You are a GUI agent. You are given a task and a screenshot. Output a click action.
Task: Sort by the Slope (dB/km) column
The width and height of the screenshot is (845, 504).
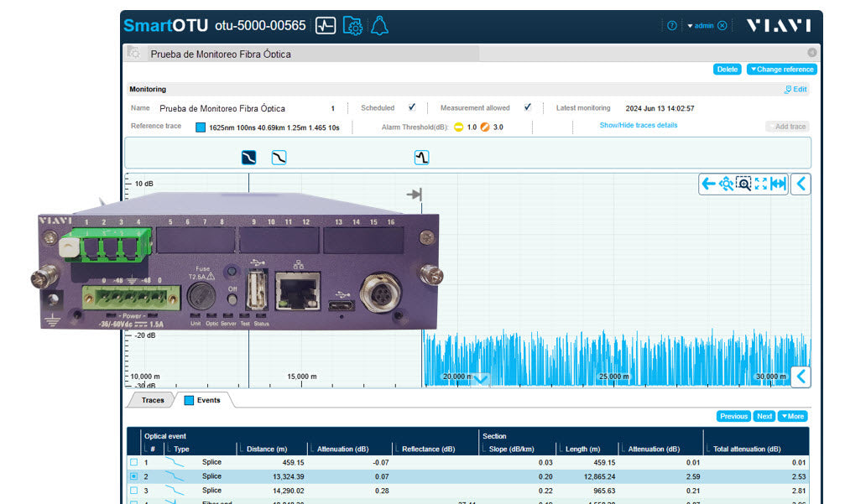pyautogui.click(x=511, y=449)
